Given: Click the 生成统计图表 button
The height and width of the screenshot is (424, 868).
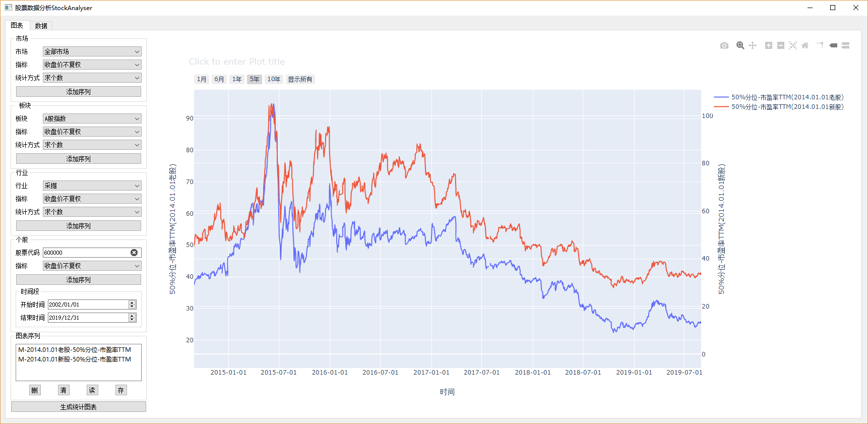Looking at the screenshot, I should click(x=79, y=407).
